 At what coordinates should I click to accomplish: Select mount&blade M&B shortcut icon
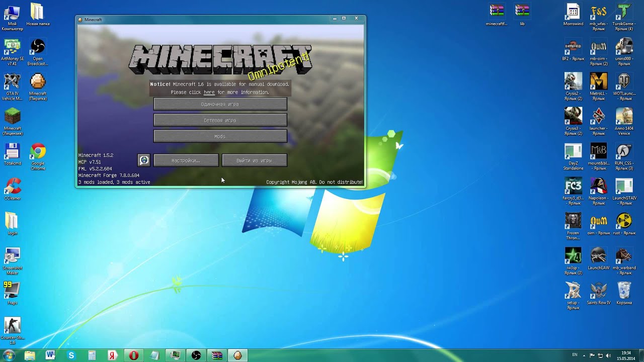(x=599, y=156)
